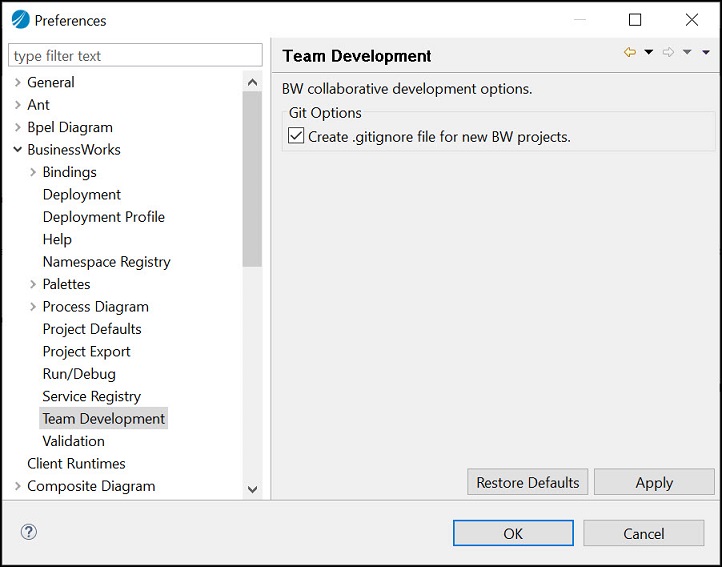Viewport: 722px width, 567px height.
Task: Click the Apply button
Action: point(654,482)
